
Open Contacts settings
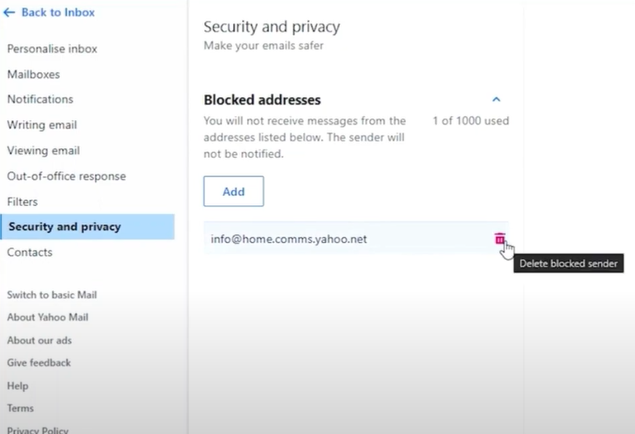pyautogui.click(x=30, y=252)
